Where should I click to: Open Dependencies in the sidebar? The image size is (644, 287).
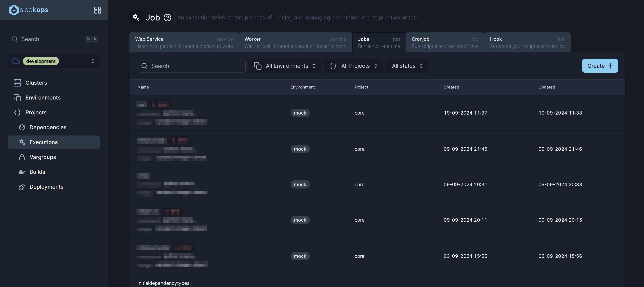[54, 127]
